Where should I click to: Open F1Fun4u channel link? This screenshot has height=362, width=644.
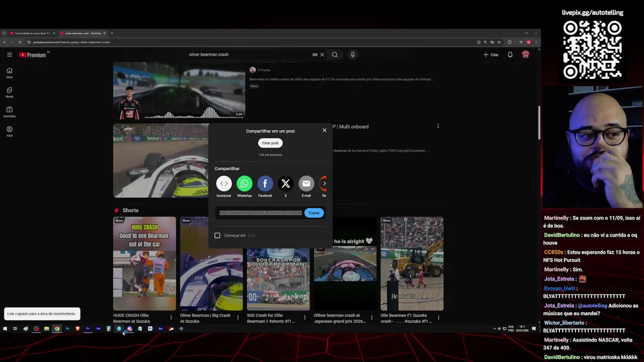coord(264,70)
